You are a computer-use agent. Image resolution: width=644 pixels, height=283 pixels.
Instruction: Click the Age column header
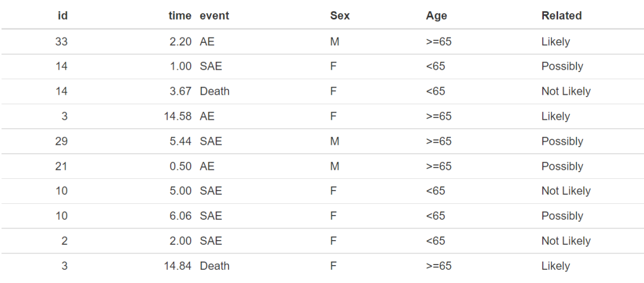436,15
